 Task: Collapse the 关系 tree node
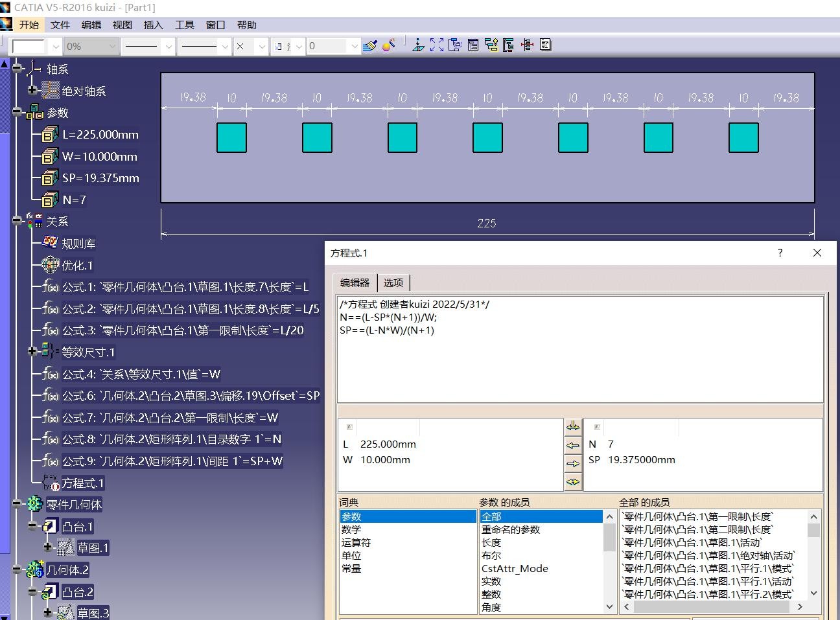click(x=17, y=221)
